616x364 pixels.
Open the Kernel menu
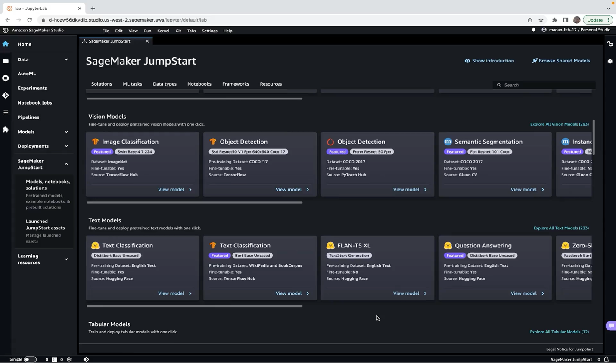click(x=163, y=31)
